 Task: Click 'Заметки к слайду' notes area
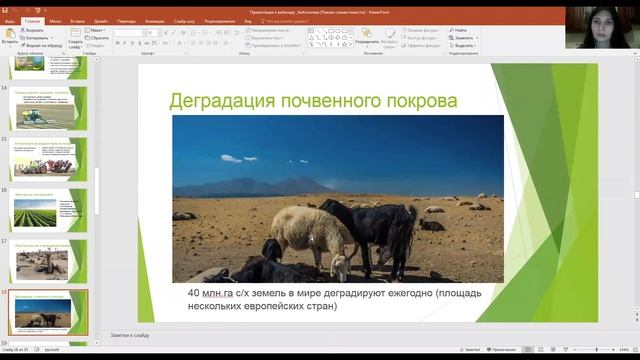click(129, 335)
